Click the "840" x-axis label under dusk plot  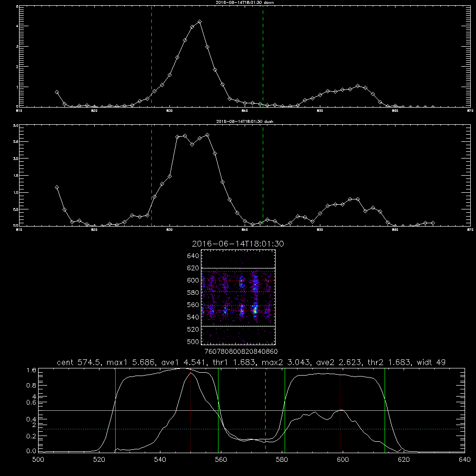coord(245,230)
